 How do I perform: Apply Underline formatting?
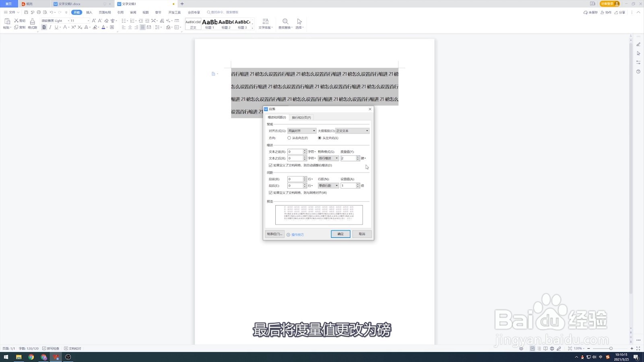coord(56,27)
